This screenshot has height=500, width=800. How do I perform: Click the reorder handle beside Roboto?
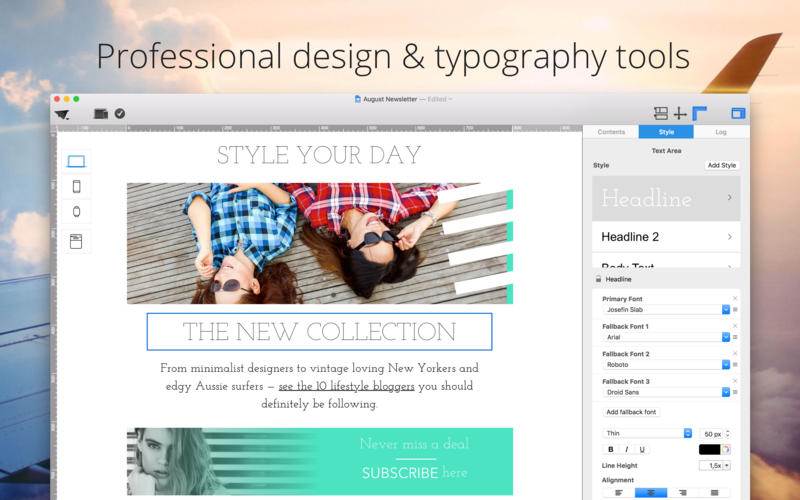[735, 365]
